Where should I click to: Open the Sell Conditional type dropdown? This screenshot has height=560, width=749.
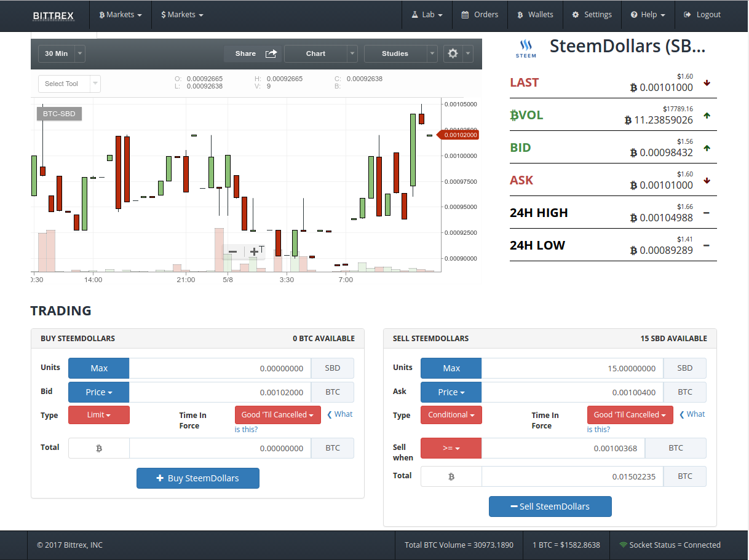tap(451, 415)
